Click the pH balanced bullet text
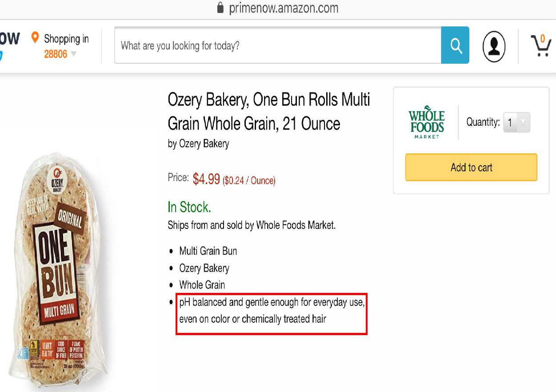The image size is (556, 392). (272, 311)
